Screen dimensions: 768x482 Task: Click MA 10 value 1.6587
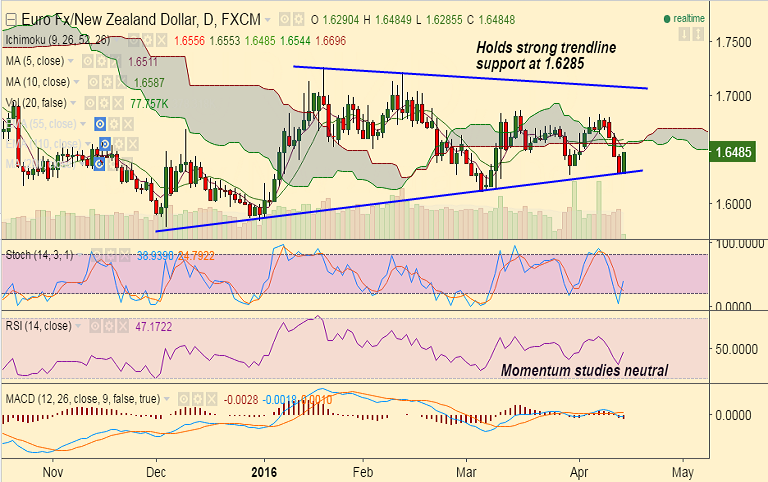pos(149,83)
